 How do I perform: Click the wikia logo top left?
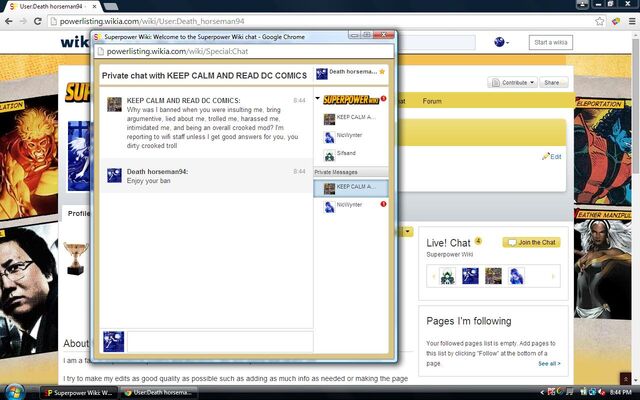(75, 42)
